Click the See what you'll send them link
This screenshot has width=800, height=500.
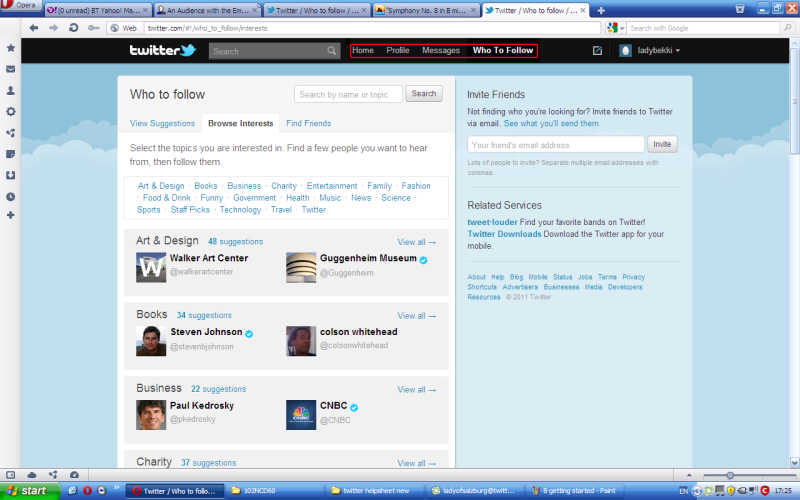pos(552,123)
